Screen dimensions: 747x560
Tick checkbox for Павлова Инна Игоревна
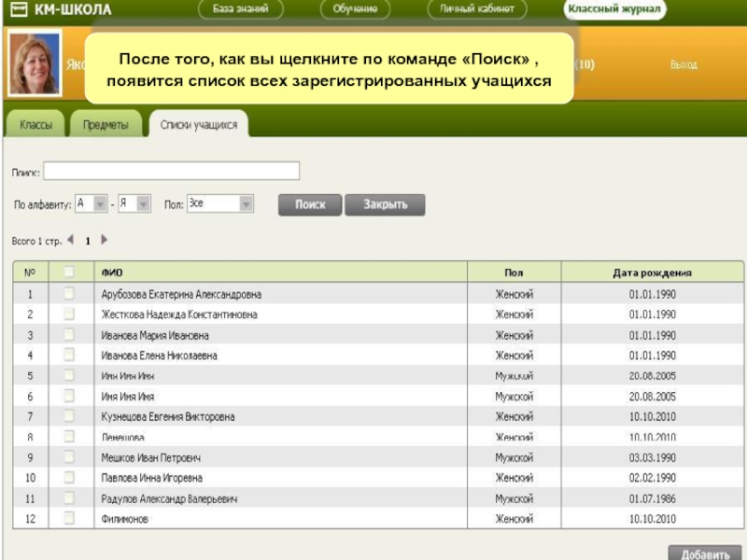[x=68, y=479]
